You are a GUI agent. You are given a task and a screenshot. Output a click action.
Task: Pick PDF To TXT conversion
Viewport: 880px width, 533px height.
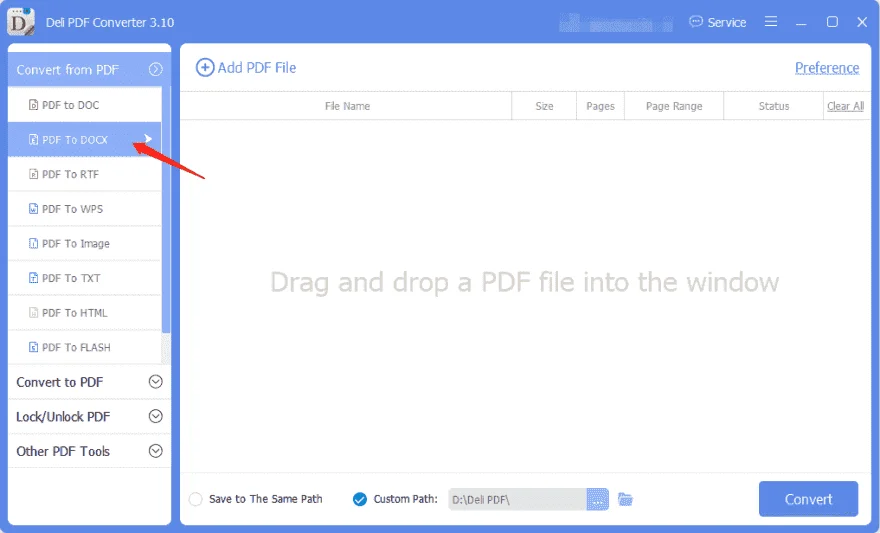[85, 278]
